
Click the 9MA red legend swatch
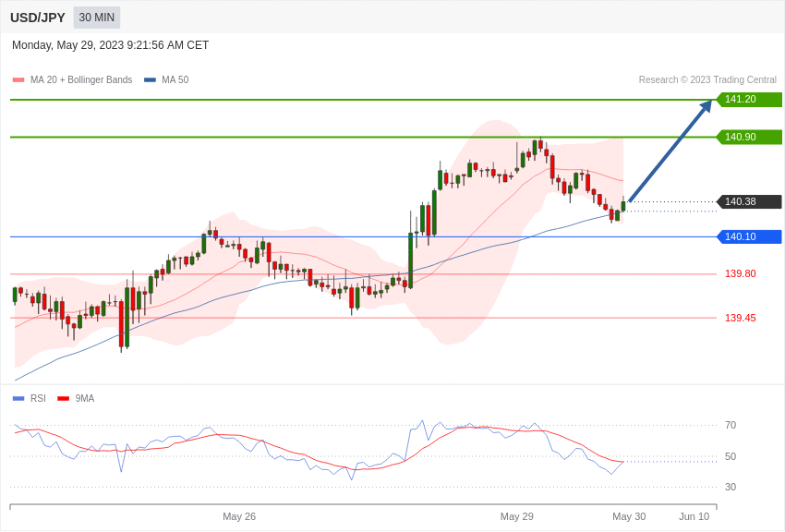coord(63,399)
